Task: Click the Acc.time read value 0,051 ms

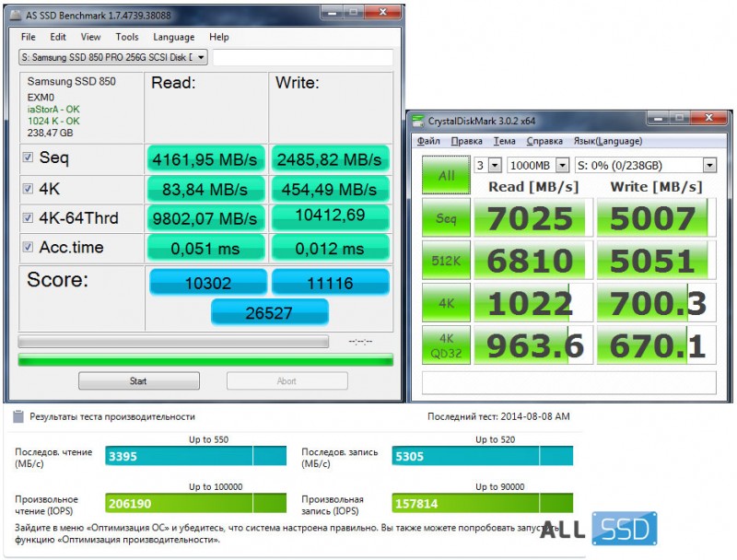Action: [x=205, y=248]
